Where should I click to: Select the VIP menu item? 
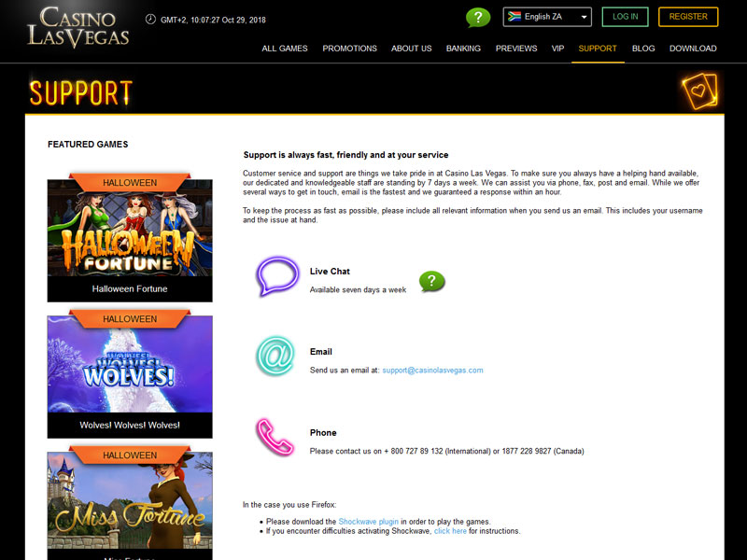coord(557,49)
